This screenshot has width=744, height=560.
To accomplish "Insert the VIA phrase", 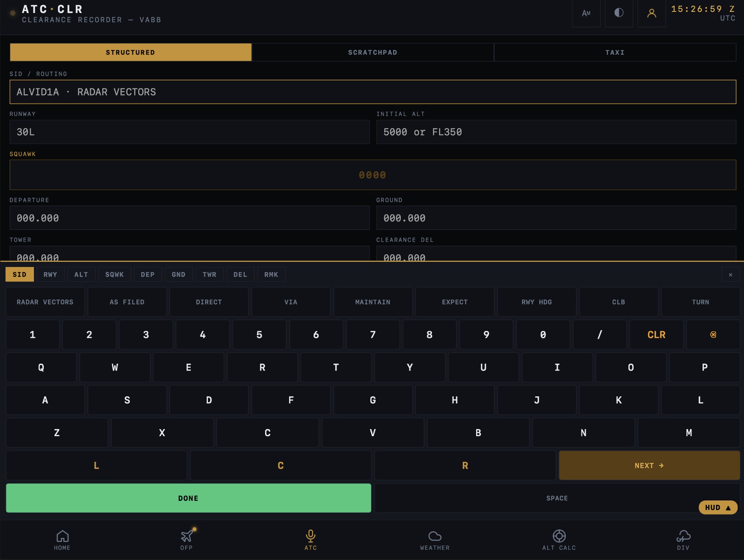I will 291,302.
